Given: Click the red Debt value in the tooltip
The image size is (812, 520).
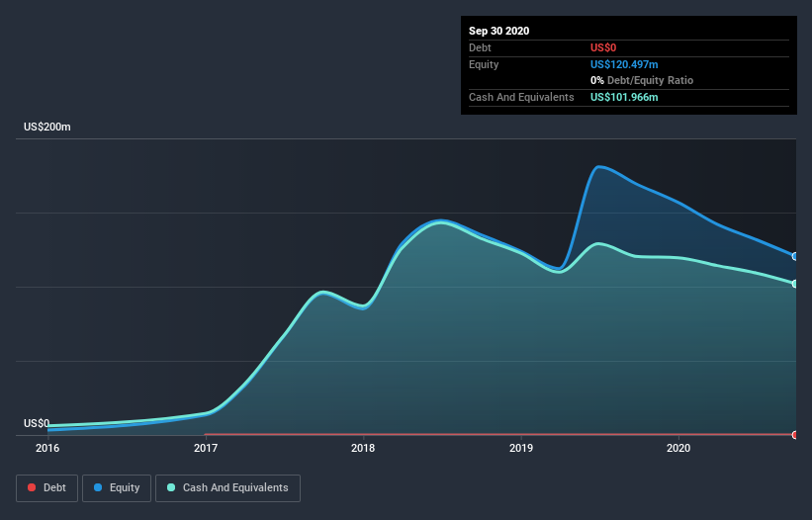Looking at the screenshot, I should tap(603, 47).
